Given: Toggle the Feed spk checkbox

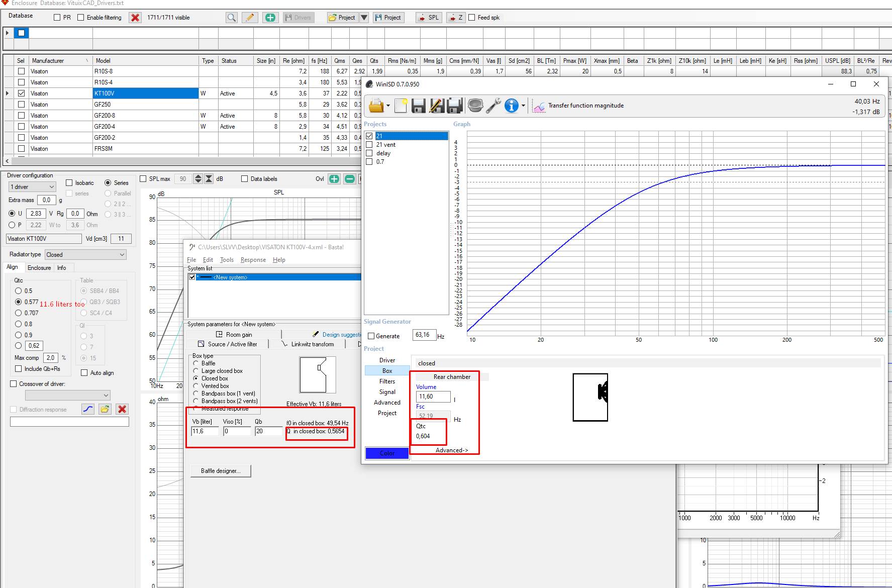Looking at the screenshot, I should (472, 18).
